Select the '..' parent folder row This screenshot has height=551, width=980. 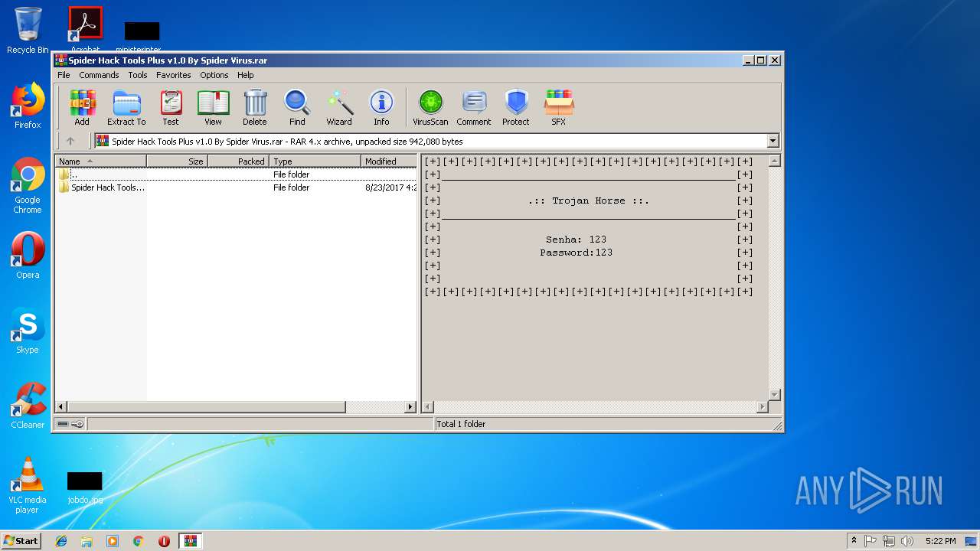(x=237, y=174)
